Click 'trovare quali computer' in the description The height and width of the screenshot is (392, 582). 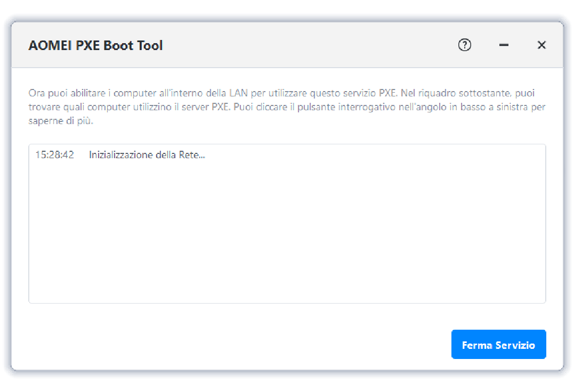[x=75, y=107]
